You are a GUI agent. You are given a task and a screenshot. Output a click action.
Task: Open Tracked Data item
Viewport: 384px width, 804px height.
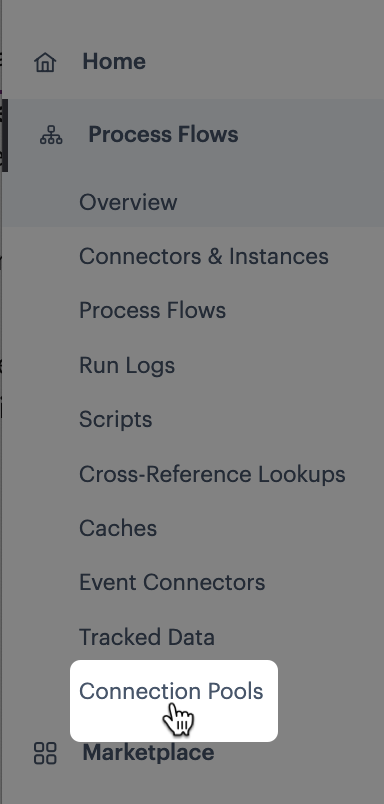[147, 637]
